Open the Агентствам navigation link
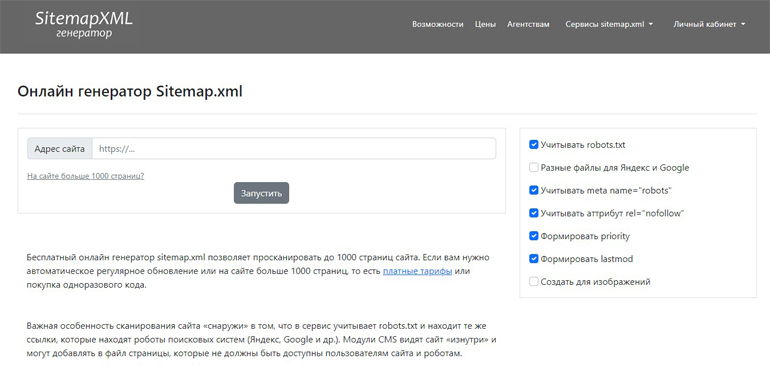This screenshot has height=371, width=770. click(528, 24)
